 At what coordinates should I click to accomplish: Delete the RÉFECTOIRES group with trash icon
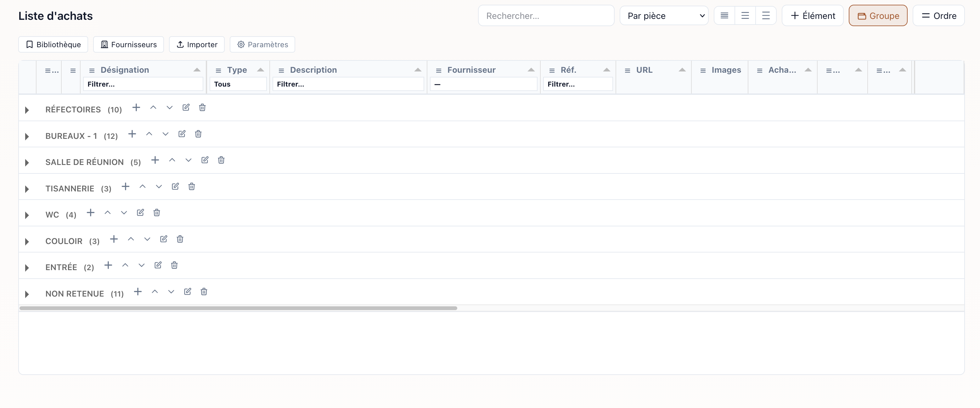(x=202, y=108)
